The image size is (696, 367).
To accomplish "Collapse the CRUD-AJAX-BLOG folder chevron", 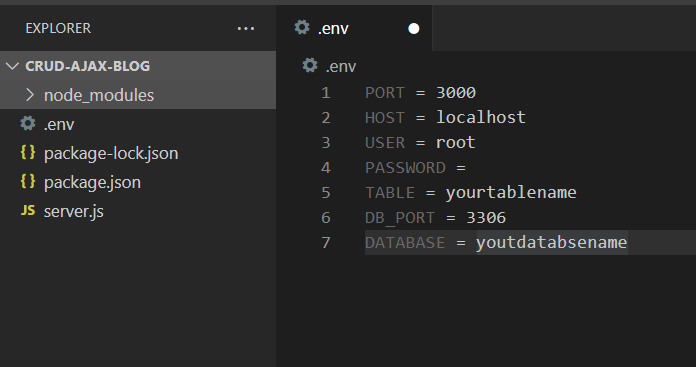I will point(12,66).
